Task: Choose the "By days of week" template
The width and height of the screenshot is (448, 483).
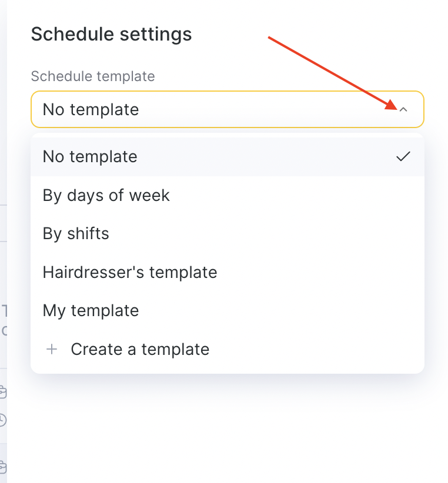Action: coord(106,195)
